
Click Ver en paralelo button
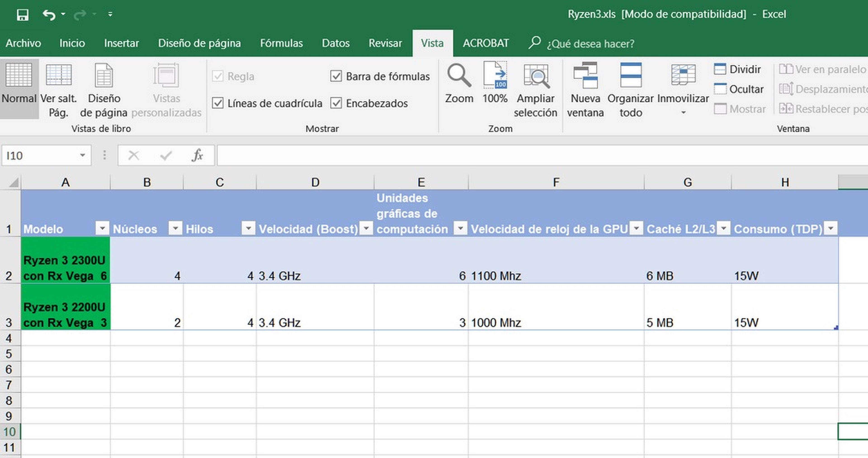tap(823, 69)
